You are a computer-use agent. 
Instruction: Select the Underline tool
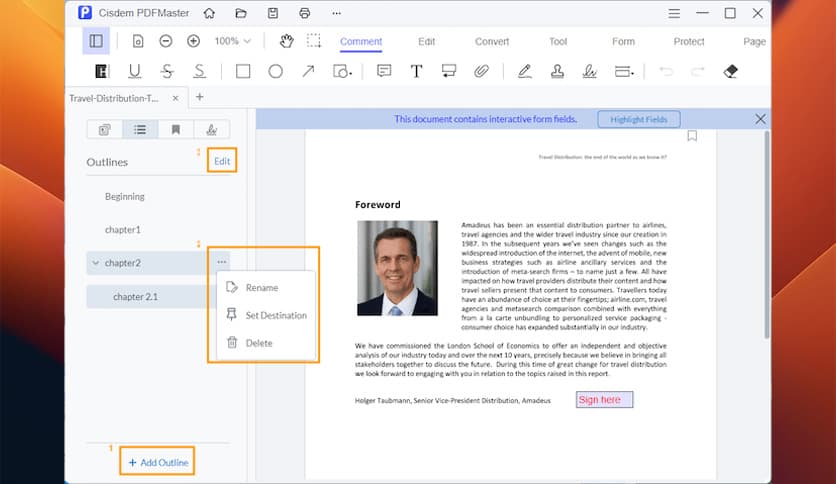[134, 71]
